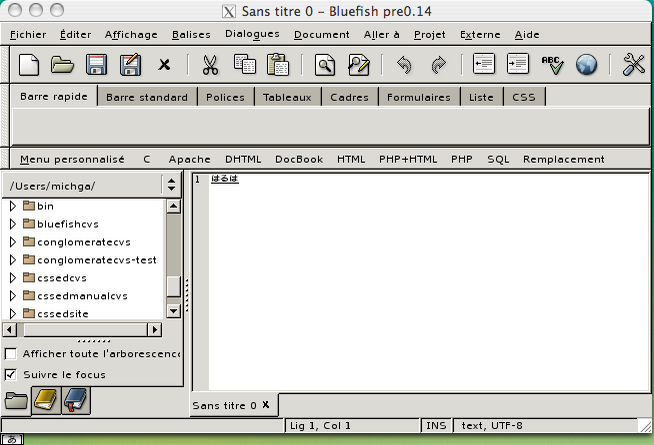
Task: Click the file tree scroll down arrow
Action: click(x=173, y=311)
